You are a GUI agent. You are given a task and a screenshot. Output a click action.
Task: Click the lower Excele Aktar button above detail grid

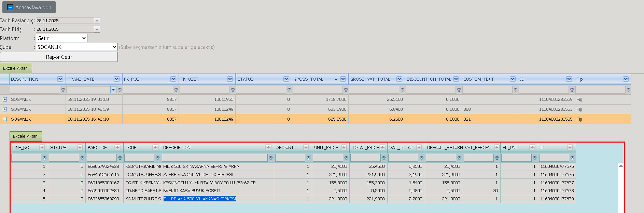[26, 136]
